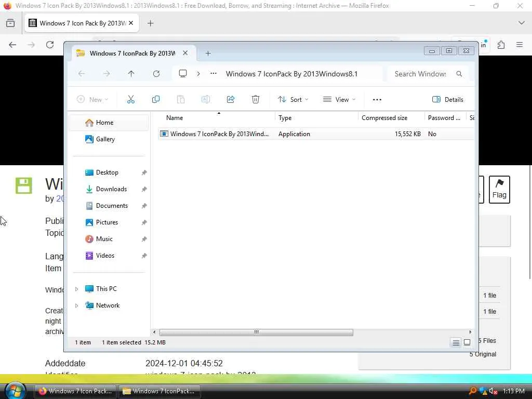
Task: Click the Cut scissors icon in Explorer toolbar
Action: click(x=130, y=99)
